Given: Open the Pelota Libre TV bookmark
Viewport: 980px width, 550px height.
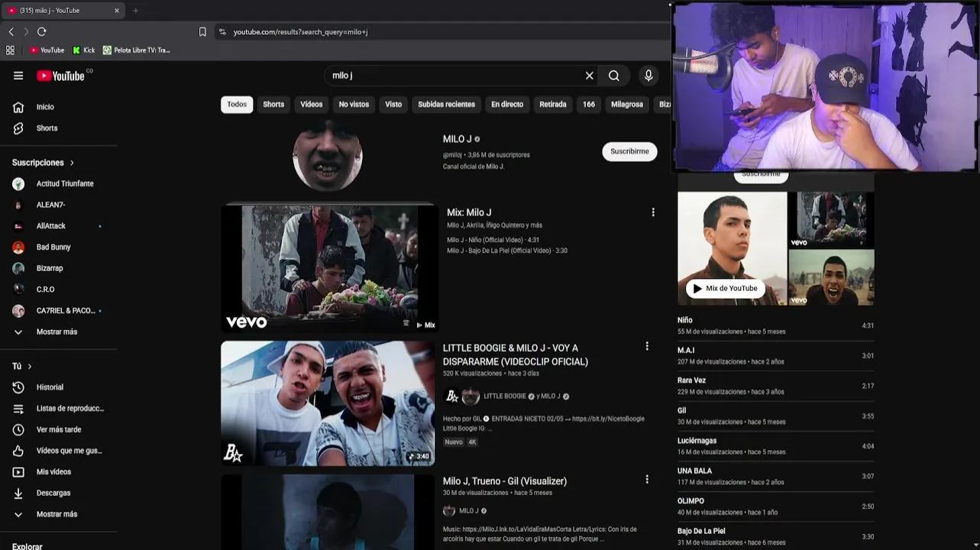Looking at the screenshot, I should [136, 50].
